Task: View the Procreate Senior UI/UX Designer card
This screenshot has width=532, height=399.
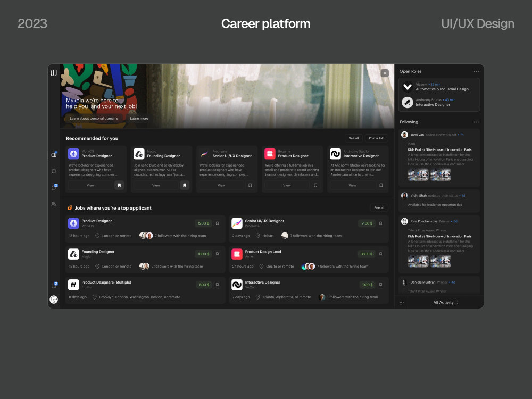Action: pyautogui.click(x=221, y=185)
